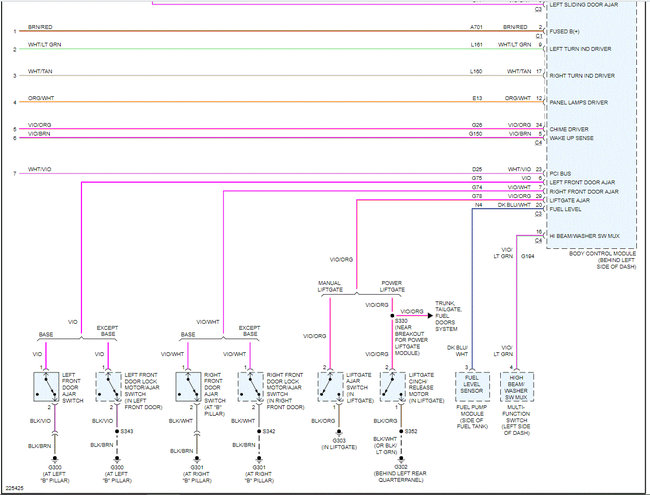650x495 pixels.
Task: Click the Right Front Door Ajar Switch symbol
Action: pyautogui.click(x=188, y=386)
